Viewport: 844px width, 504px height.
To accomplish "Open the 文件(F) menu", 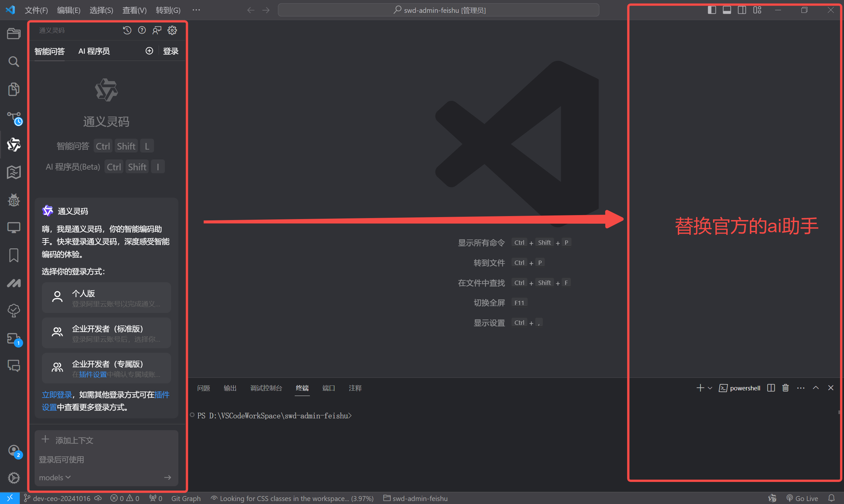I will coord(36,10).
